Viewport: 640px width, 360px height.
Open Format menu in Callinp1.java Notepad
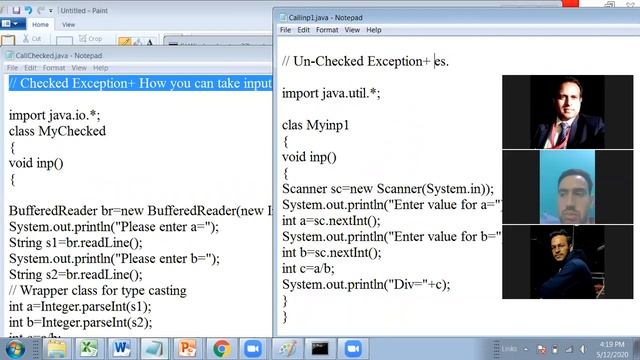click(x=327, y=30)
